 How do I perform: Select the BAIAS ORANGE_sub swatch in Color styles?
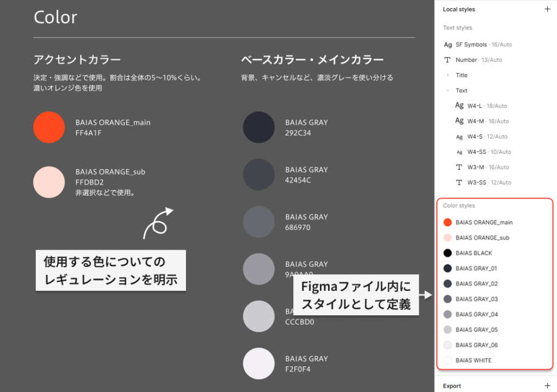click(448, 238)
